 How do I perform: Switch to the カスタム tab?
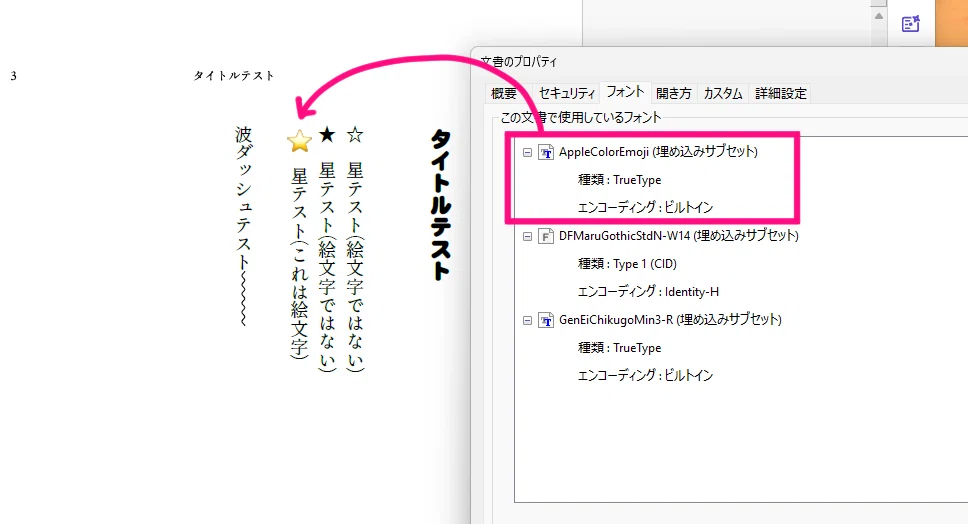723,93
